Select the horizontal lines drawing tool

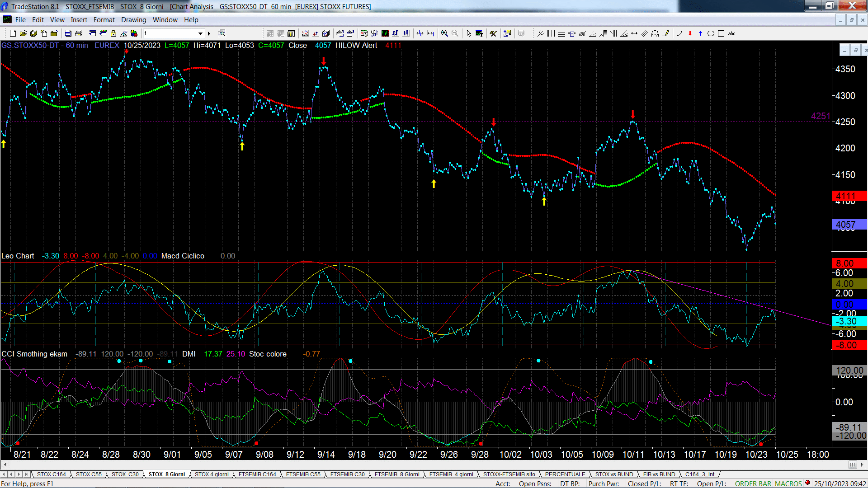point(561,33)
